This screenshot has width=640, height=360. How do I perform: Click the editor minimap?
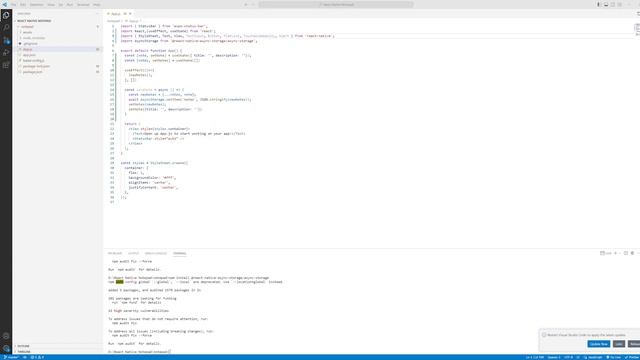(x=637, y=29)
